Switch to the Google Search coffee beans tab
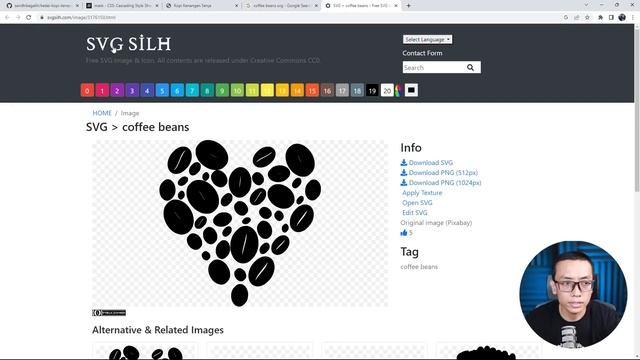 281,6
